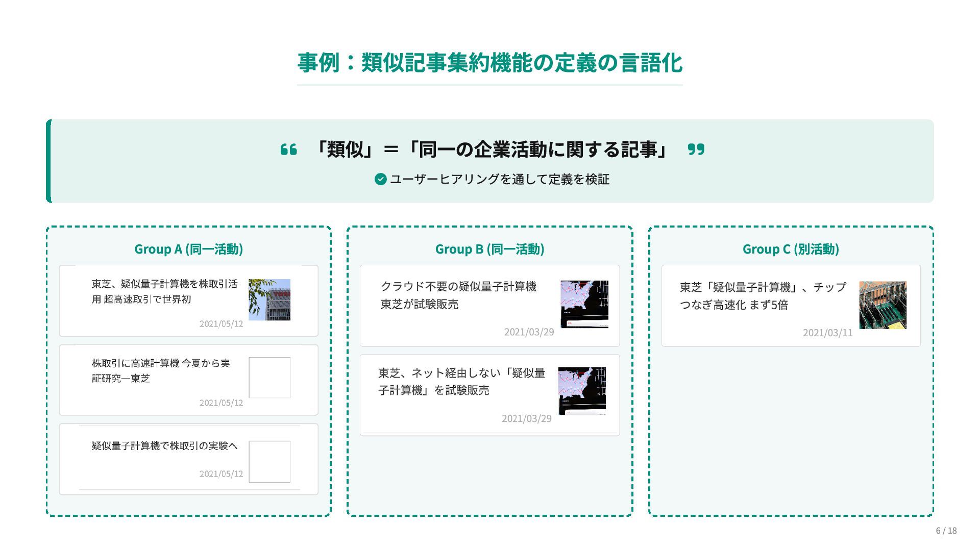Click the 6 / 18 page indicator
980x551 pixels.
(946, 531)
